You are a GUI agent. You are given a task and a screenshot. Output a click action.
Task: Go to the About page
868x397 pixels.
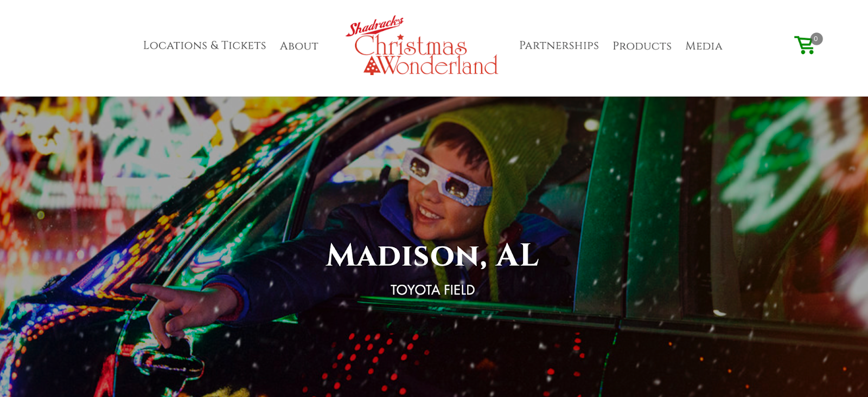299,46
